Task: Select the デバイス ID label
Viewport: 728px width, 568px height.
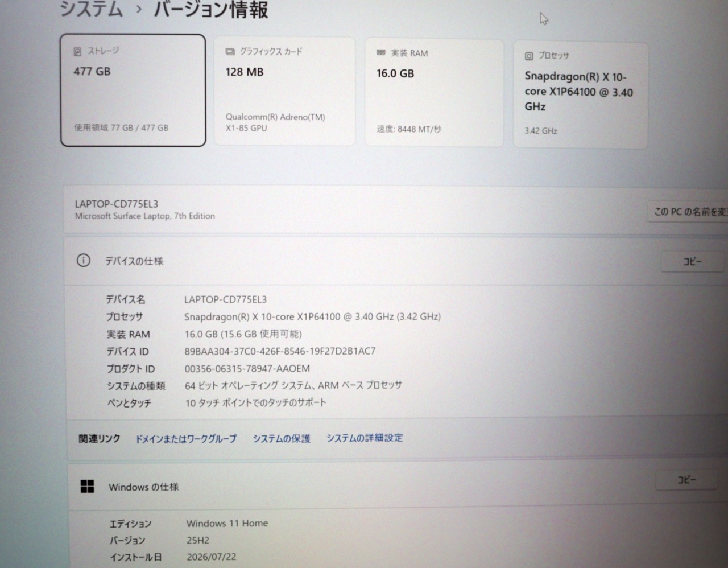Action: 127,352
